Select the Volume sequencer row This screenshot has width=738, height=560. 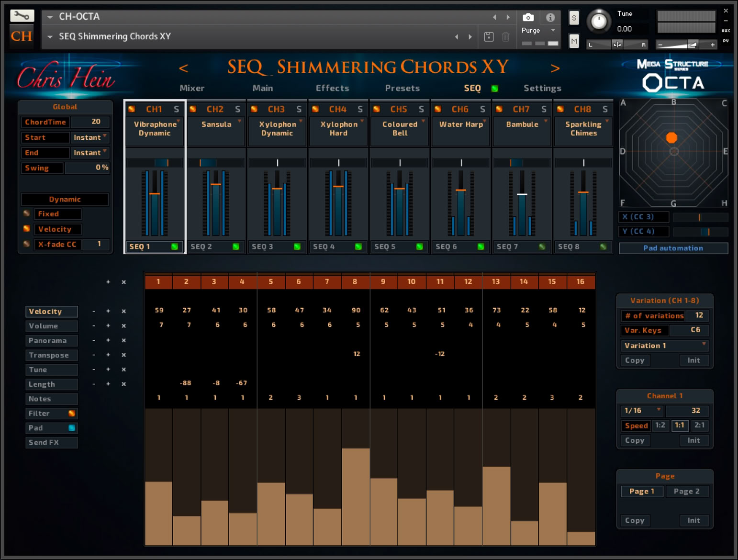(52, 326)
